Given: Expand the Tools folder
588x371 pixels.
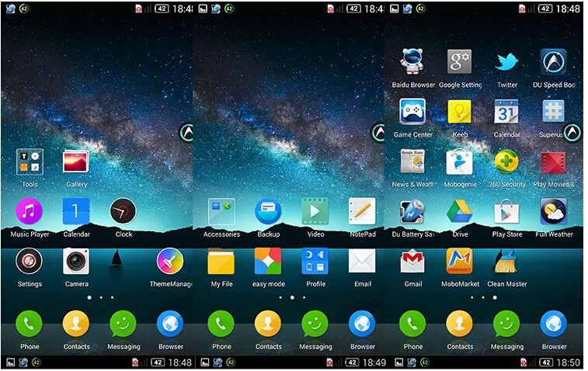Looking at the screenshot, I should tap(30, 162).
